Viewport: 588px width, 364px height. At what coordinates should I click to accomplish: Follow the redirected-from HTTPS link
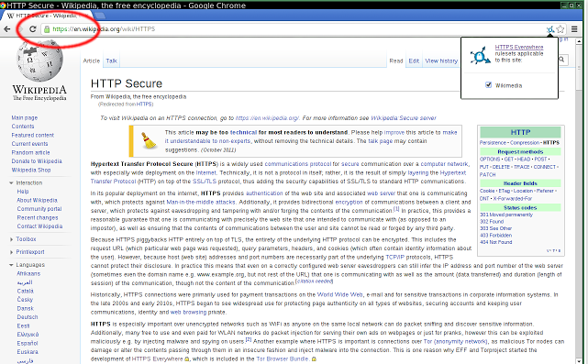144,105
